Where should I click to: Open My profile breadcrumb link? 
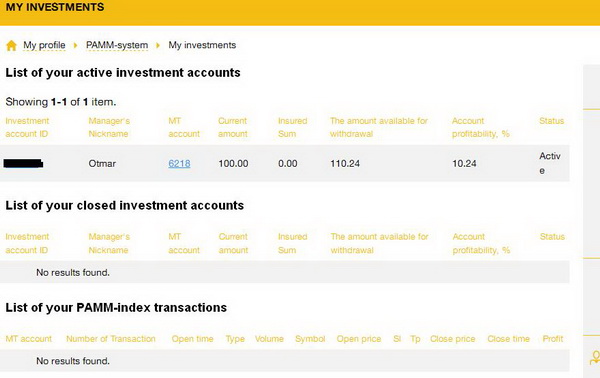(x=44, y=45)
